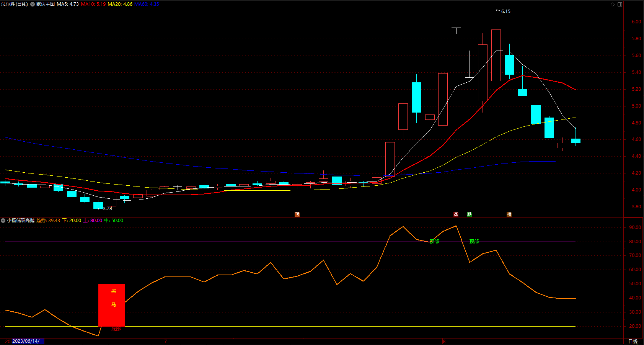
Task: Click the second 顶部 signal after the peak
Action: [474, 242]
